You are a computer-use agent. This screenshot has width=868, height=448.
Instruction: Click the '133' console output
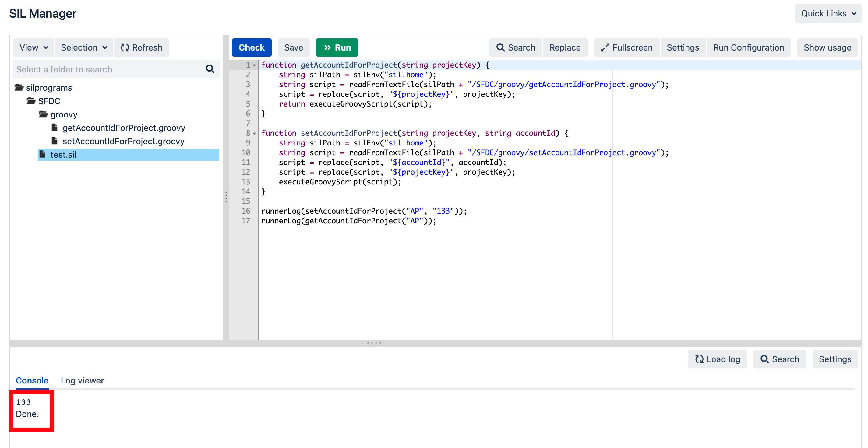point(23,402)
